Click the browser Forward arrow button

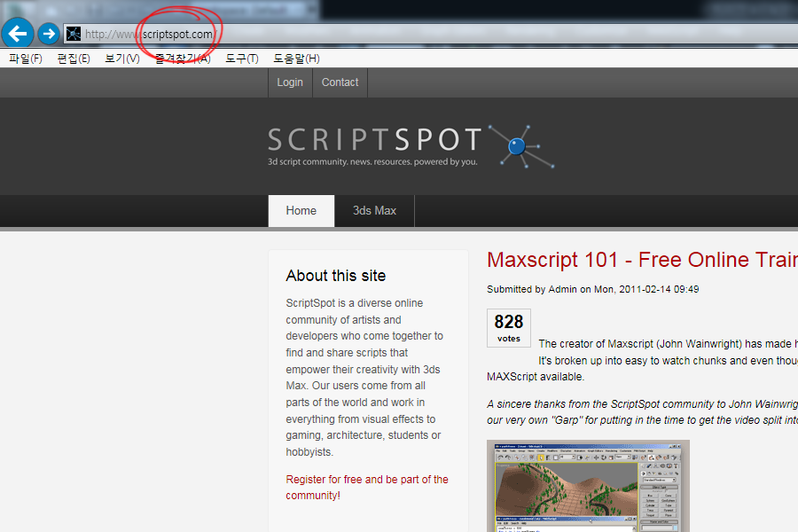[x=49, y=34]
